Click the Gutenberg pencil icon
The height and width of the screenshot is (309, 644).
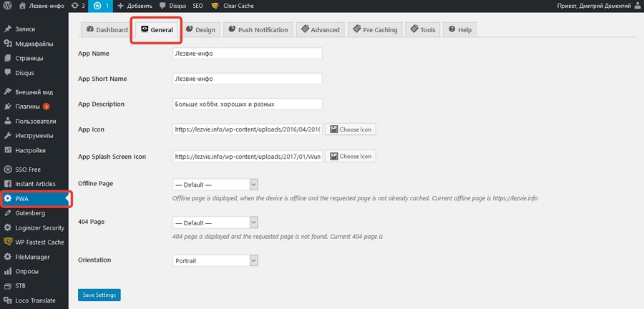7,213
